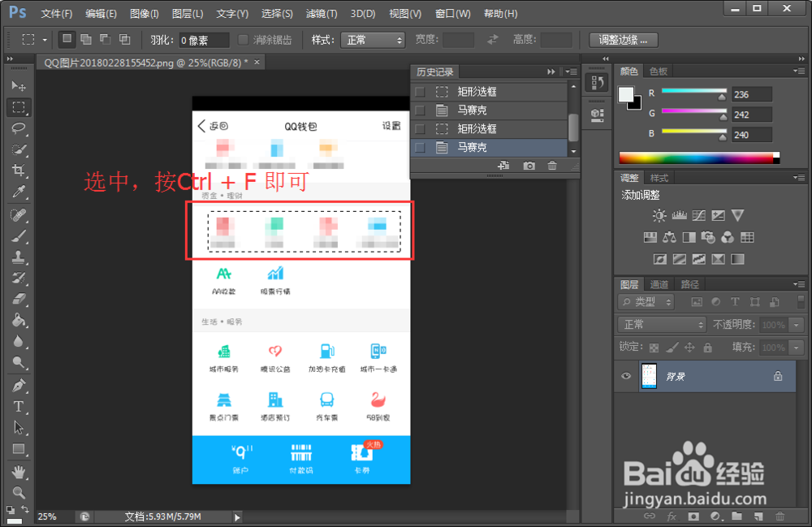
Task: Select the Quick Selection tool
Action: tap(19, 149)
